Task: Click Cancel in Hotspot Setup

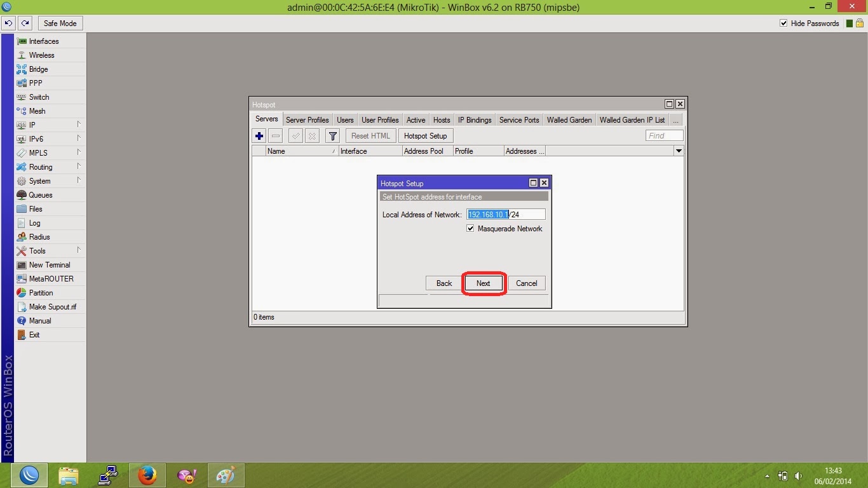Action: pyautogui.click(x=527, y=283)
